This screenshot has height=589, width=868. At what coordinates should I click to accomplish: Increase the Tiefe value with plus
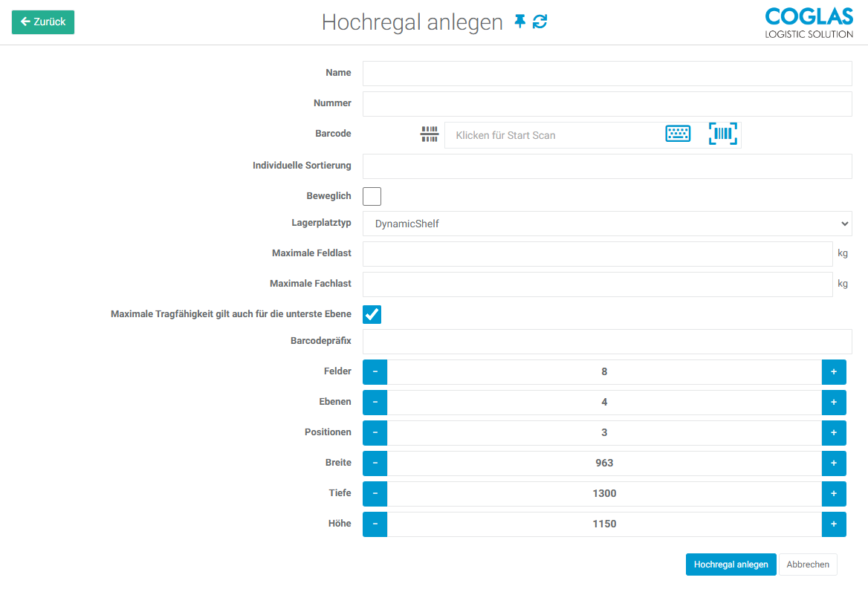pyautogui.click(x=833, y=493)
